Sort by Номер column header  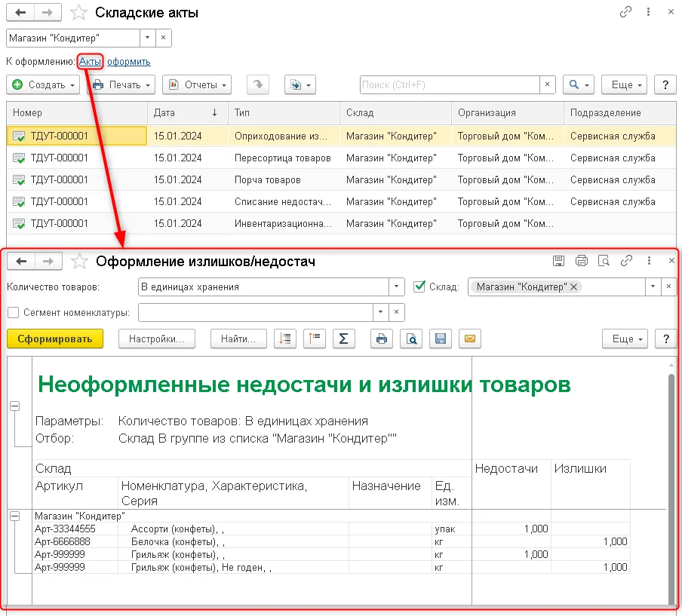tap(77, 112)
